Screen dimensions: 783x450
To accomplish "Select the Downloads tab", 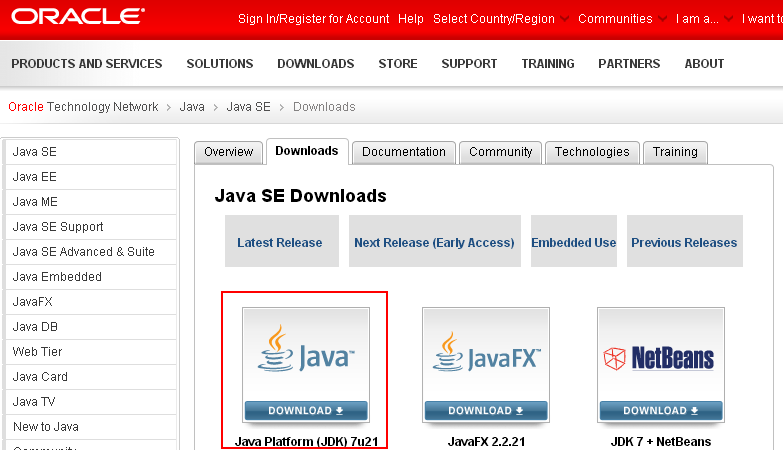I will point(307,151).
